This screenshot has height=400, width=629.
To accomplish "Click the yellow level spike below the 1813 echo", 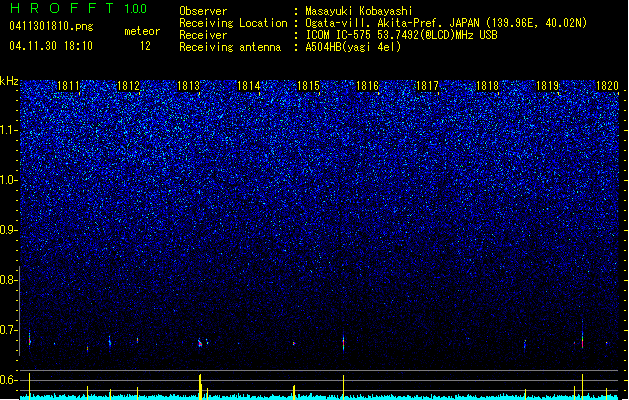I will pos(200,387).
